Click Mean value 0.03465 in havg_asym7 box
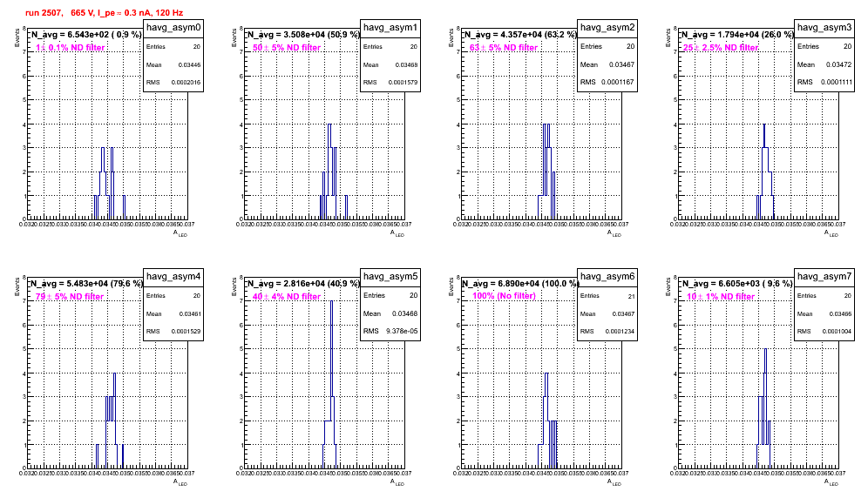The height and width of the screenshot is (498, 868). click(840, 313)
